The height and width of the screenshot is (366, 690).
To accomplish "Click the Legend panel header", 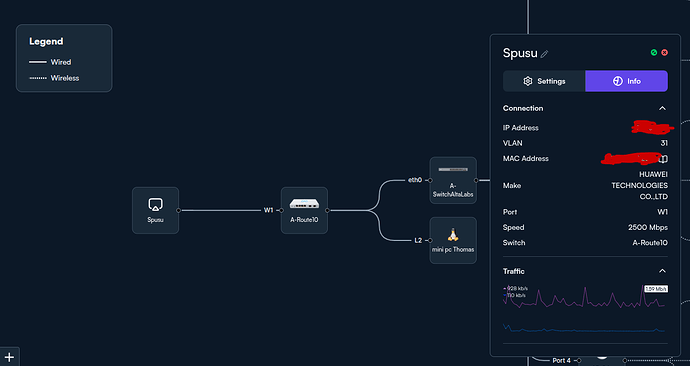I will (46, 41).
